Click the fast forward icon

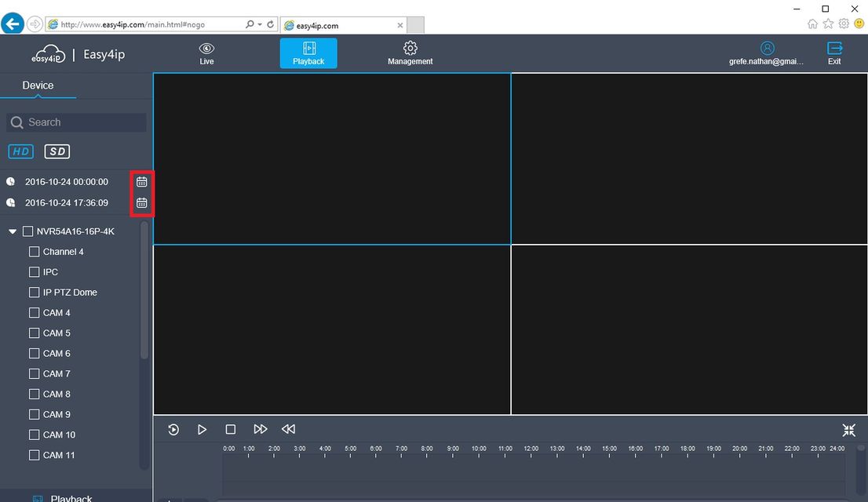click(261, 429)
